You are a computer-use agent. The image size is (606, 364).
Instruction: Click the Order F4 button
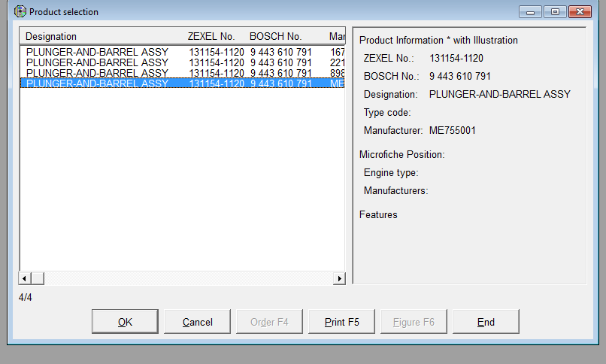(x=269, y=322)
